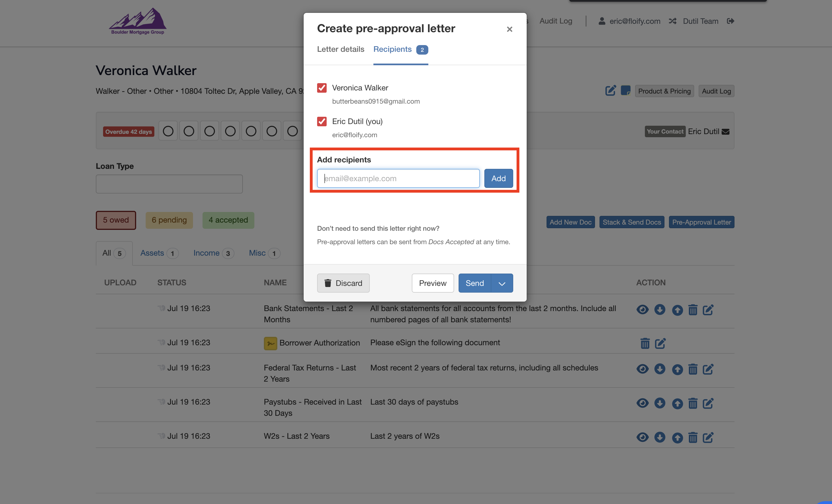Click the Discard button

(x=343, y=283)
